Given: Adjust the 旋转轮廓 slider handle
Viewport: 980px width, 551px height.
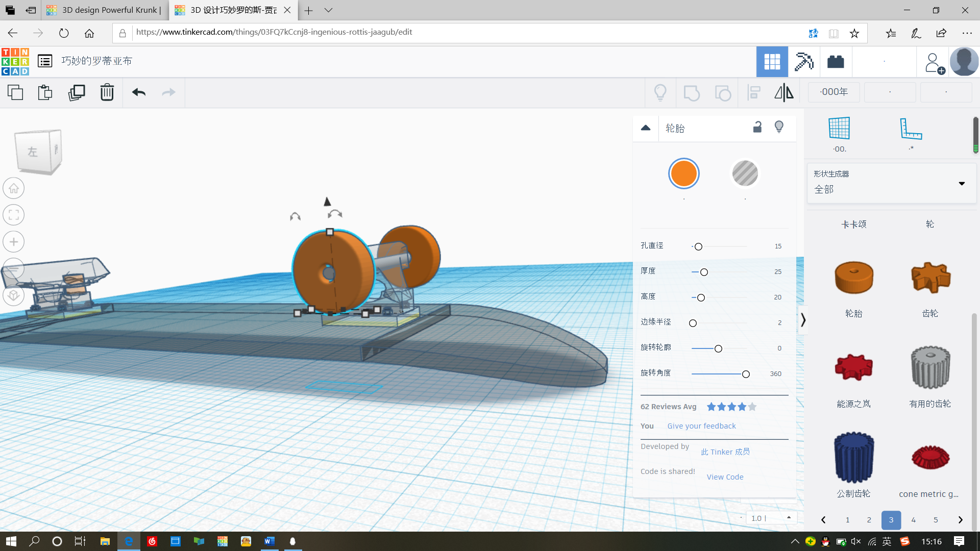Looking at the screenshot, I should 718,348.
